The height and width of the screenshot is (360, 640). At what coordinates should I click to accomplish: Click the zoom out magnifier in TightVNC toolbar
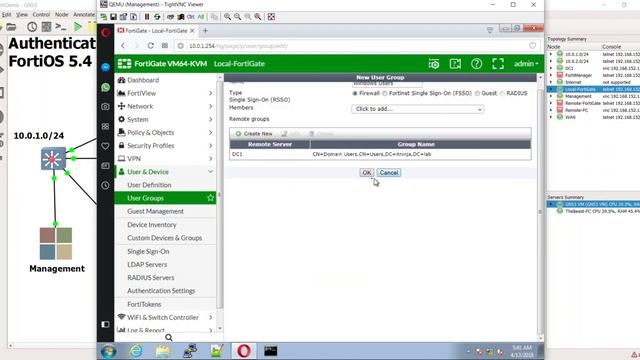pos(238,17)
